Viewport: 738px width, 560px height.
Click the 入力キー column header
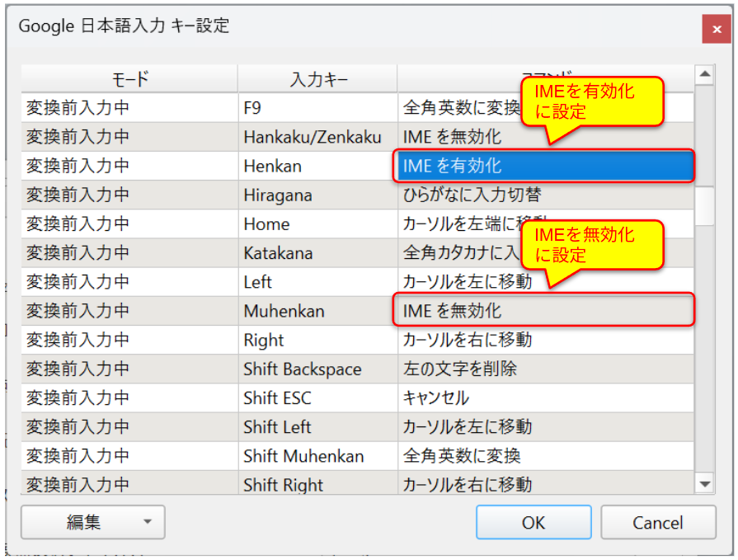tap(317, 78)
